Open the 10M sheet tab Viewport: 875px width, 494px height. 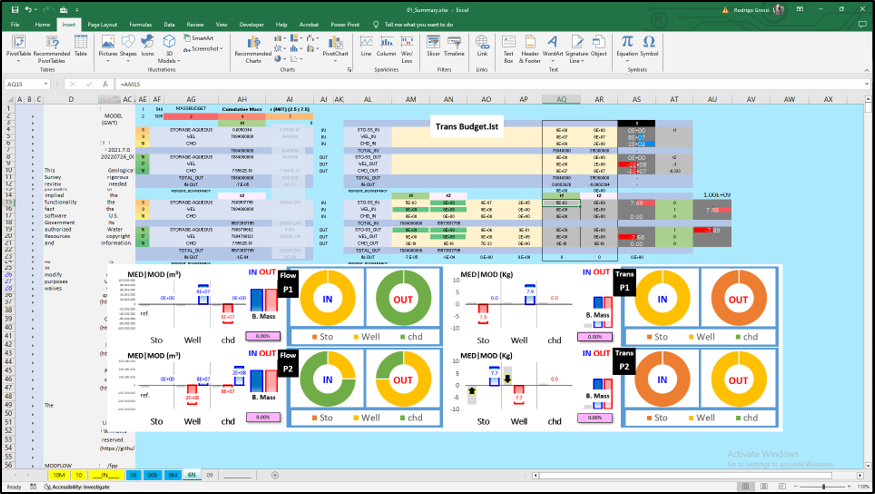(x=59, y=475)
